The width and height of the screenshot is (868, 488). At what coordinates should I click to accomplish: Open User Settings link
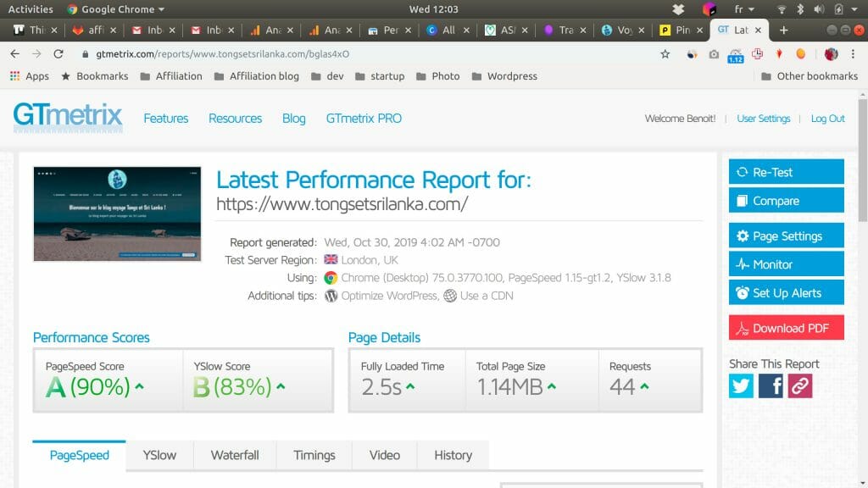pyautogui.click(x=764, y=119)
